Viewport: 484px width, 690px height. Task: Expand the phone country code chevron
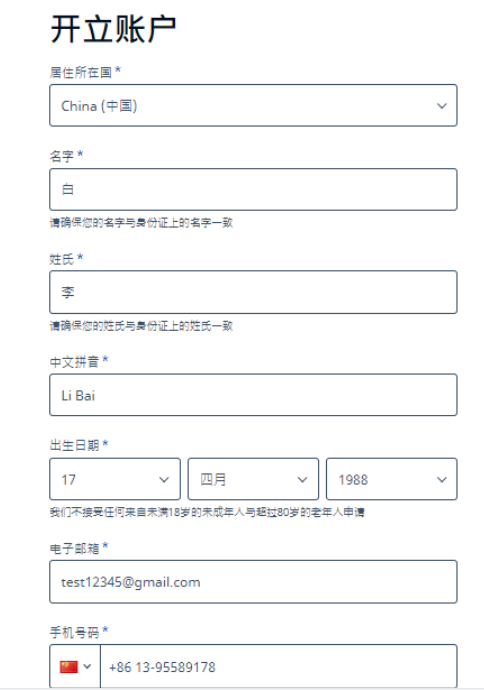tap(87, 667)
